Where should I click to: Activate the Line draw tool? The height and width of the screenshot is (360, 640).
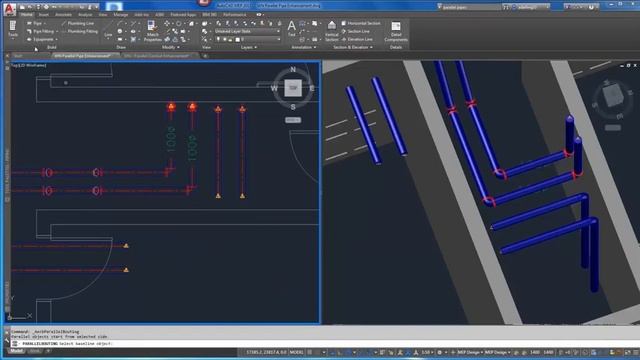coord(108,31)
